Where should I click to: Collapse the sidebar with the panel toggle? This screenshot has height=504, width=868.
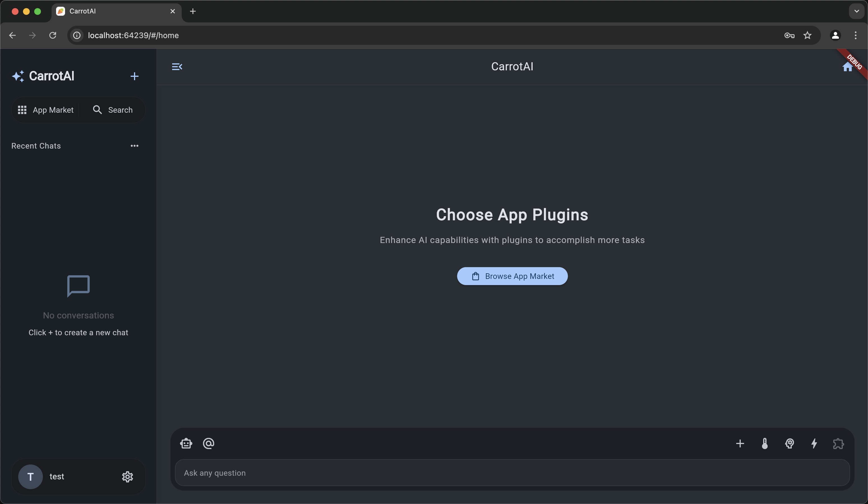(x=177, y=66)
